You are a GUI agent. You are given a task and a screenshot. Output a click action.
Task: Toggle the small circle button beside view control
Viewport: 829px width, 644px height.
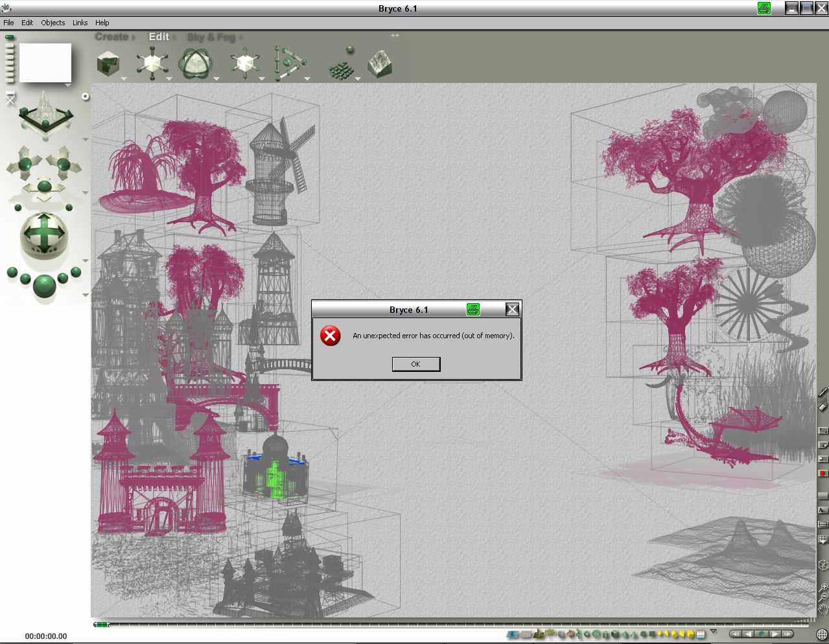[86, 97]
